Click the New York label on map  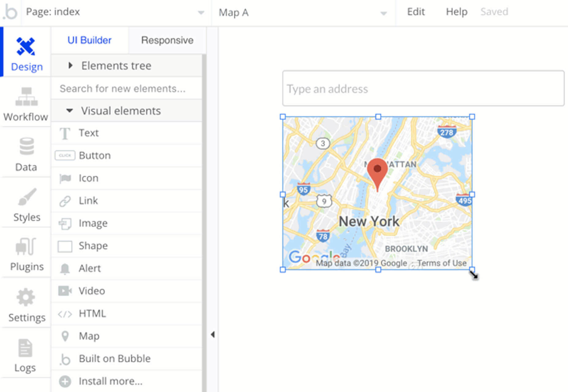point(369,221)
